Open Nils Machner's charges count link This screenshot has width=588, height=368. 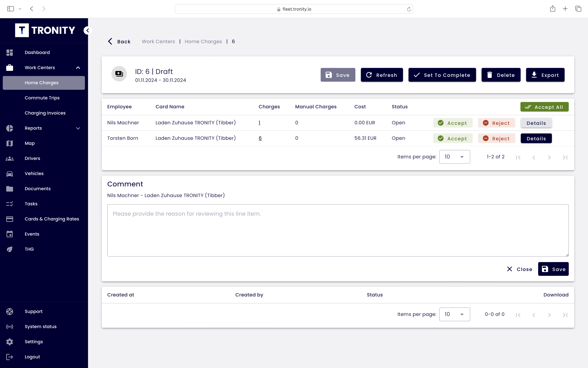coord(259,123)
